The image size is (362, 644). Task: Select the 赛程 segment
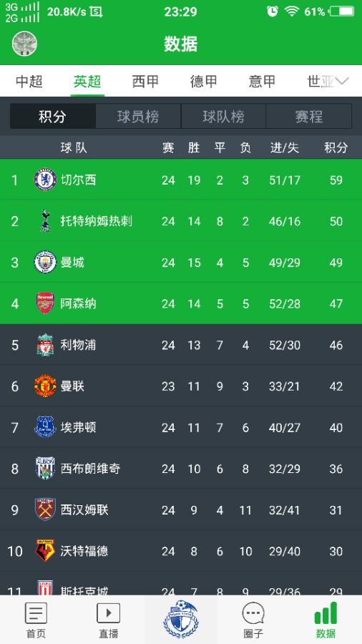click(x=308, y=116)
